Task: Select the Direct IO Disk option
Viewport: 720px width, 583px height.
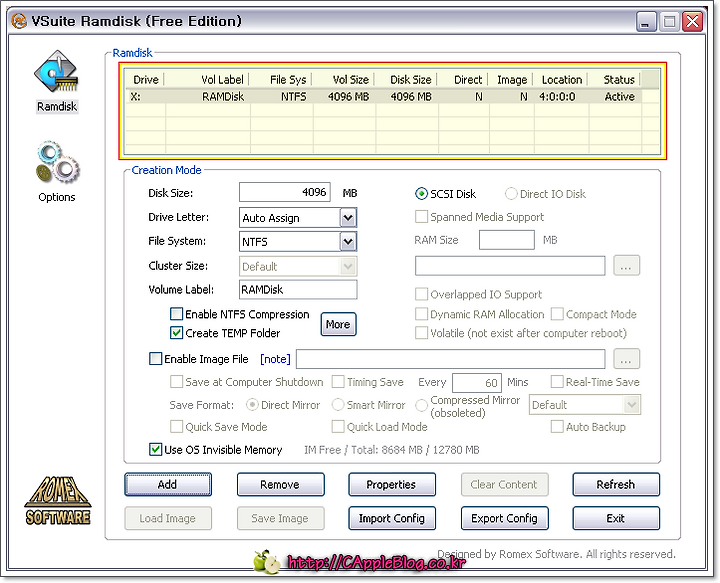Action: point(511,194)
